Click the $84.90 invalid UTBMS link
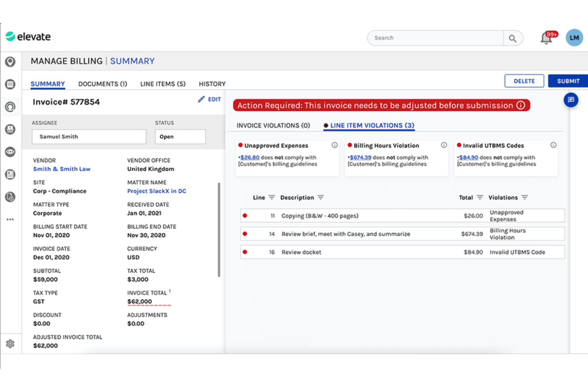This screenshot has width=588, height=392. point(469,157)
